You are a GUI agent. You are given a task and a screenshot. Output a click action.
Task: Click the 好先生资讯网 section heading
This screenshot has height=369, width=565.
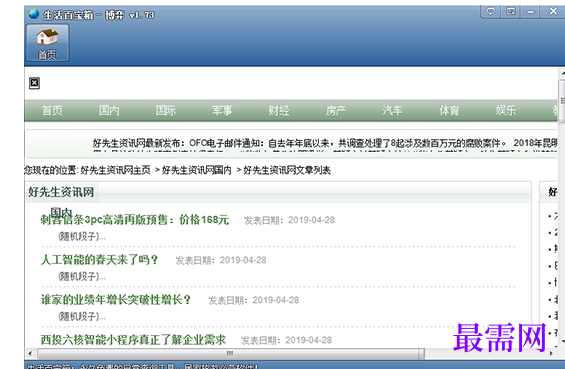tap(61, 192)
